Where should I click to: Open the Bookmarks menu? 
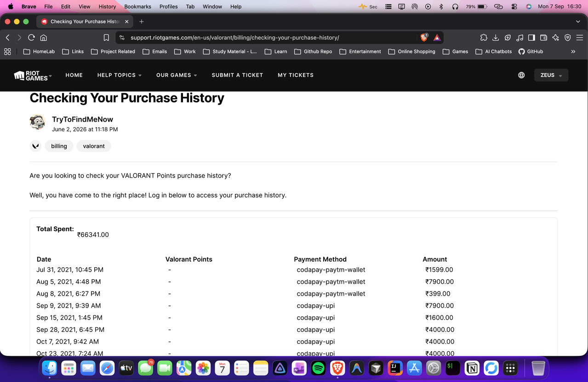tap(137, 6)
